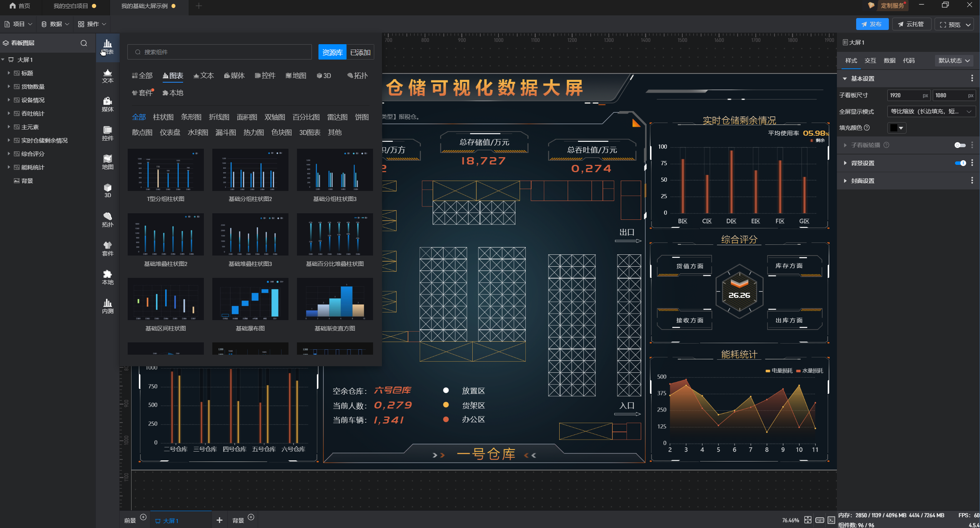Open the 拓扑 topology sidebar icon
The image size is (980, 528).
point(107,219)
